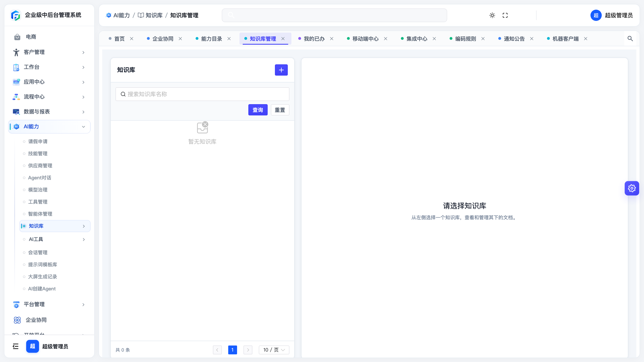This screenshot has width=644, height=362.
Task: Click the bottom-left 超 avatar
Action: tap(32, 346)
